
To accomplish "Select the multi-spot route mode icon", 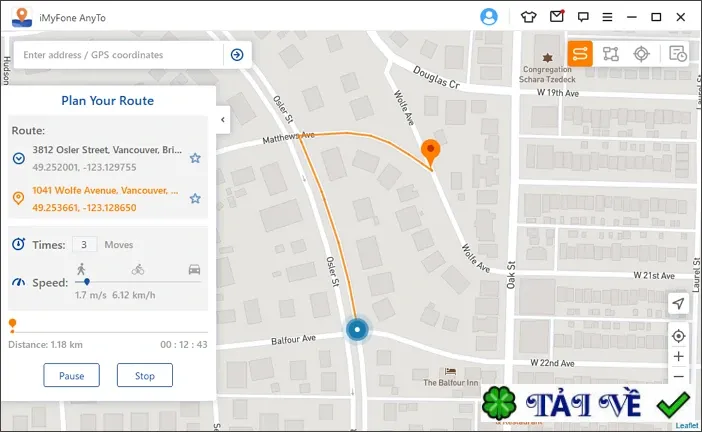I will (610, 54).
